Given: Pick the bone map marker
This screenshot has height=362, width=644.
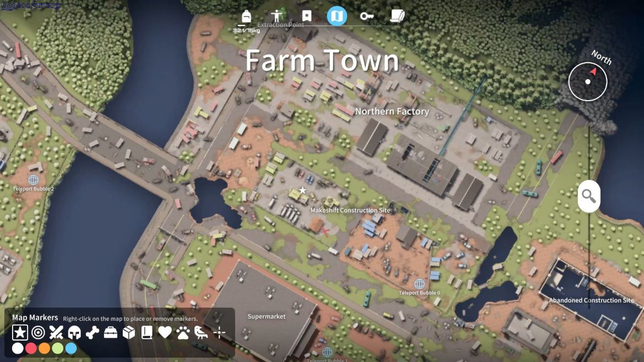Looking at the screenshot, I should click(92, 332).
